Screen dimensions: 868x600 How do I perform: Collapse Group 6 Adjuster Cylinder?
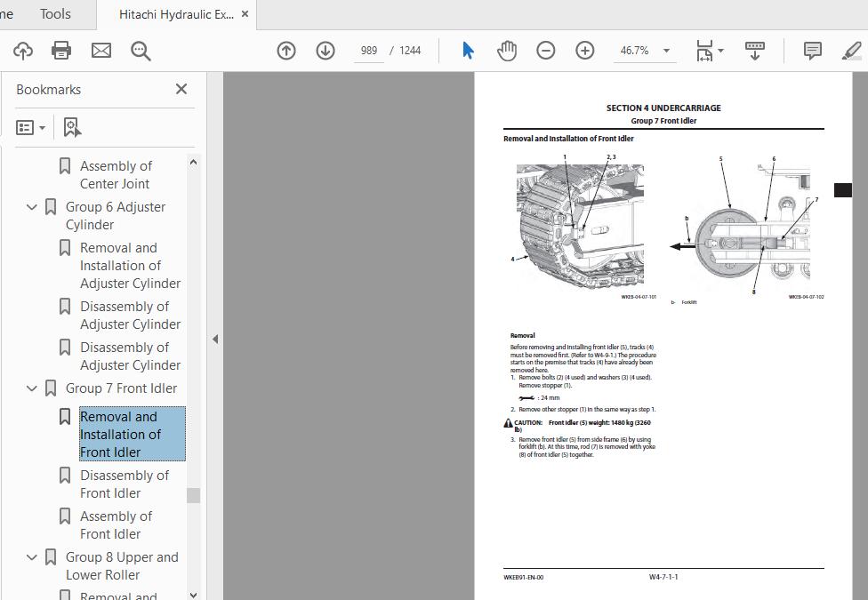(x=32, y=207)
